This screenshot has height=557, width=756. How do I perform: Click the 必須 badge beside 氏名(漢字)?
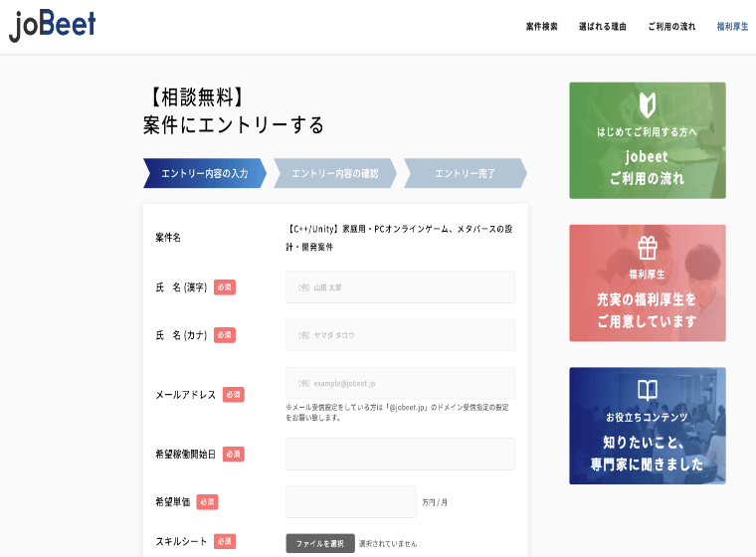225,287
